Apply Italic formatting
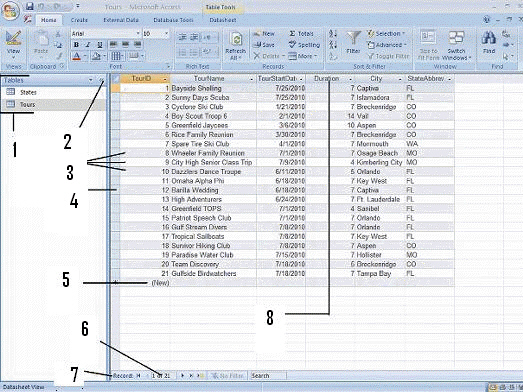Image resolution: width=523 pixels, height=392 pixels. 88,44
